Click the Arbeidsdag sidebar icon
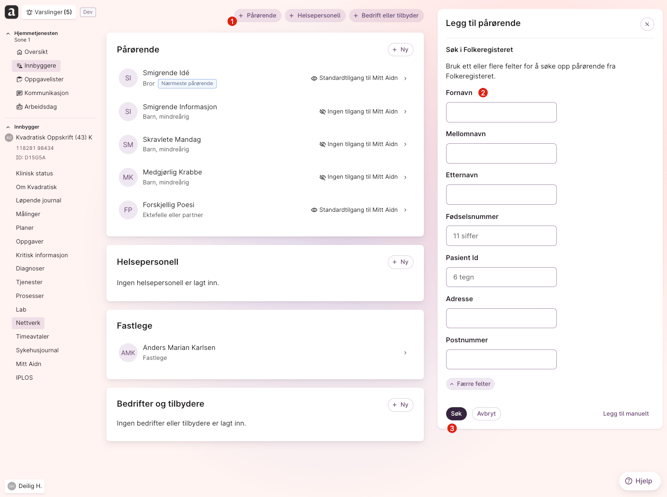This screenshot has height=497, width=667. 19,107
